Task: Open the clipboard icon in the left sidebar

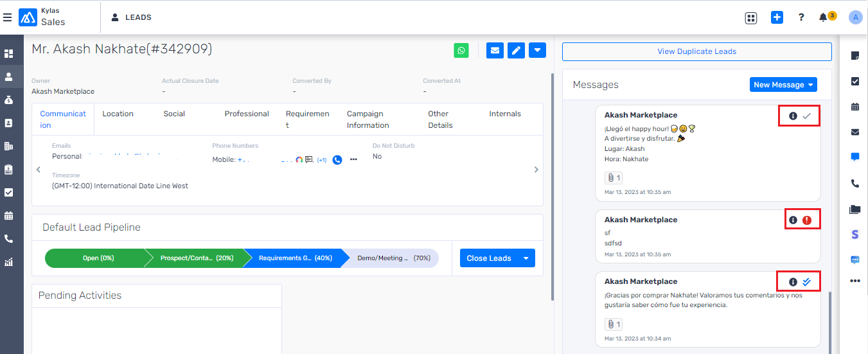Action: 9,169
